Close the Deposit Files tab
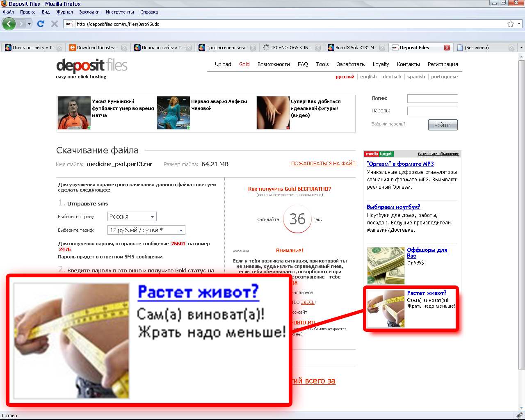Image resolution: width=525 pixels, height=420 pixels. click(447, 48)
